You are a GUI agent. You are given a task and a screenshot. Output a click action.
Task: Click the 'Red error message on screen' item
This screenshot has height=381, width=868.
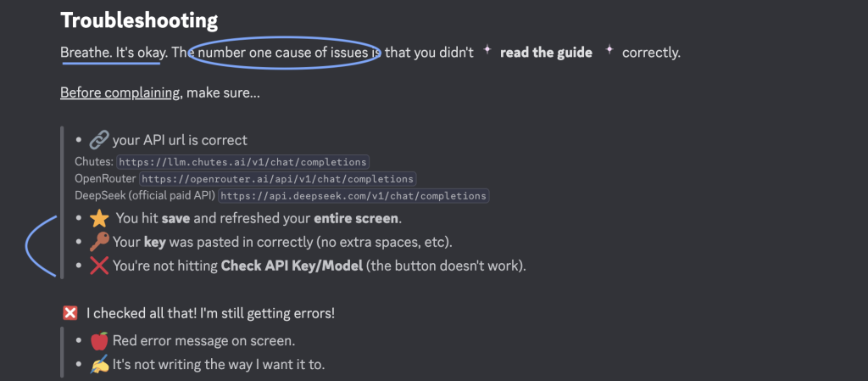[x=203, y=340]
